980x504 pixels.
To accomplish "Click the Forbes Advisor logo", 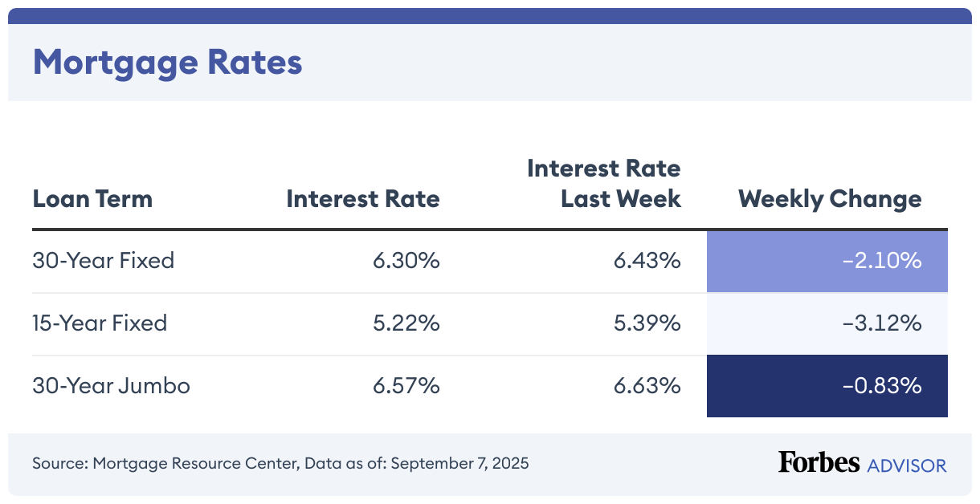I will coord(862,463).
